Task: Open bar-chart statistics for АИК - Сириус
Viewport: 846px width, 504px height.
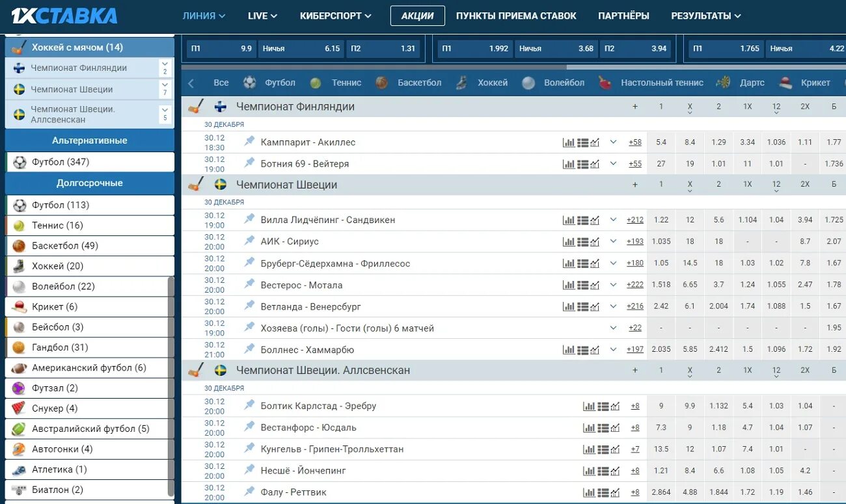Action: 569,242
